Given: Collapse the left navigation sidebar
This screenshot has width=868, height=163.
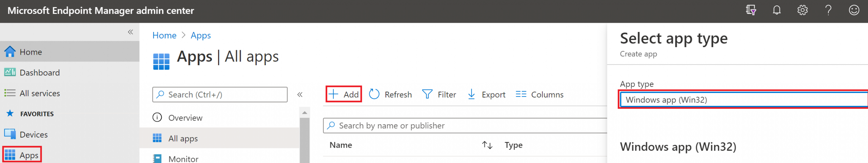Looking at the screenshot, I should [x=131, y=32].
